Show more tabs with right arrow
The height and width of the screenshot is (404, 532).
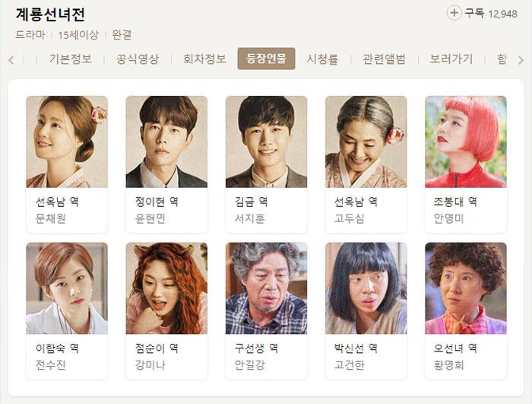521,60
